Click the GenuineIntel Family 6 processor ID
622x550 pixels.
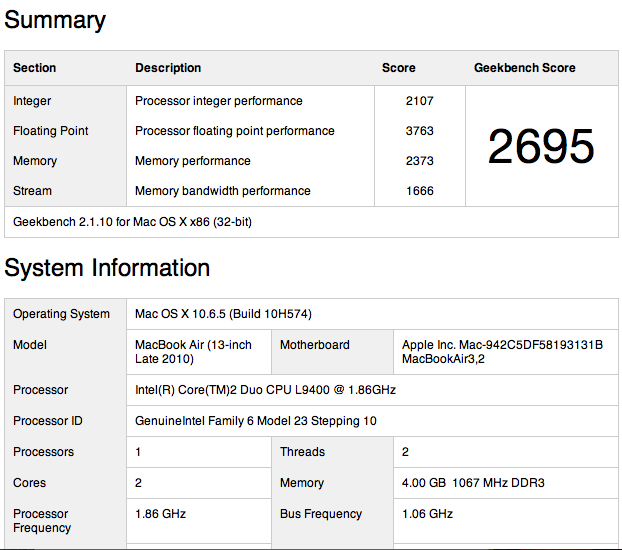[x=256, y=421]
